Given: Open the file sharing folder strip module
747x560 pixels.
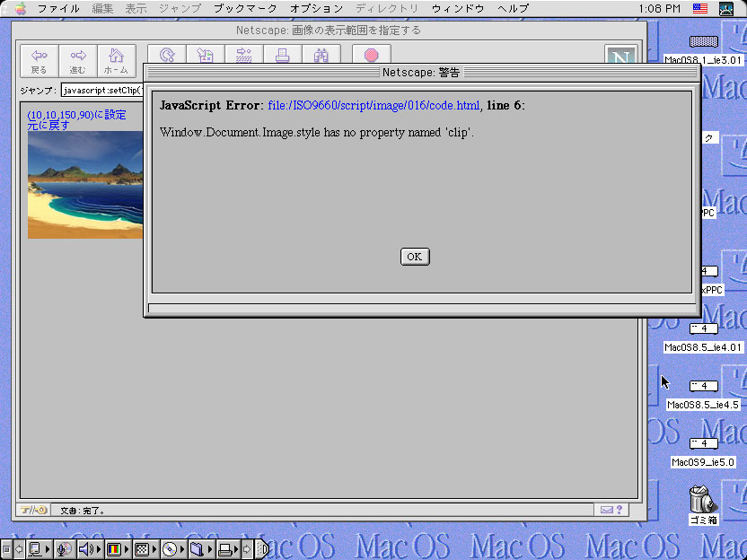Looking at the screenshot, I should 201,549.
